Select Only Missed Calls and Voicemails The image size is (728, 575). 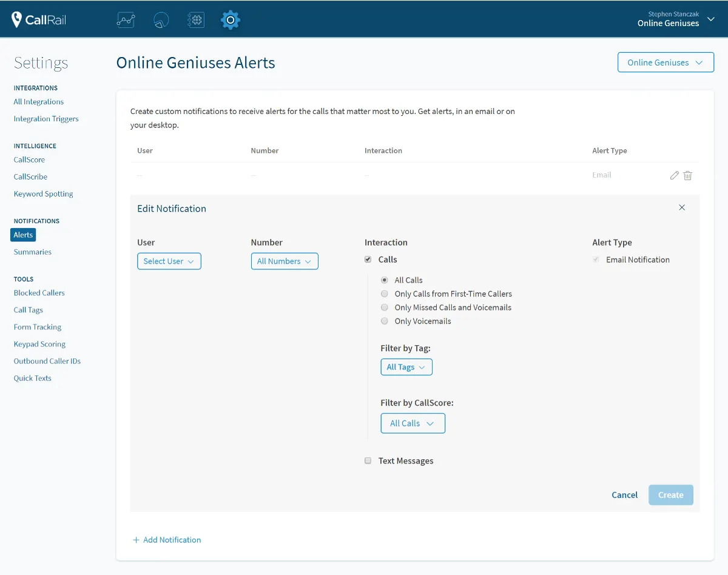pos(384,308)
